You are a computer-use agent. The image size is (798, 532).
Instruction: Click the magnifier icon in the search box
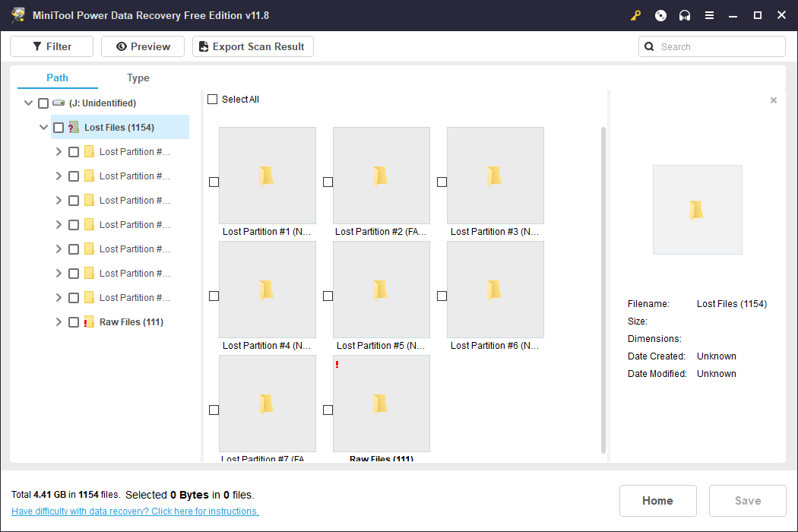tap(649, 47)
